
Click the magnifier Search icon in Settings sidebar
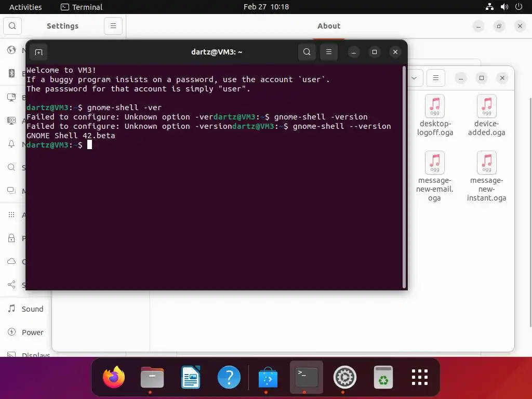coord(11,167)
